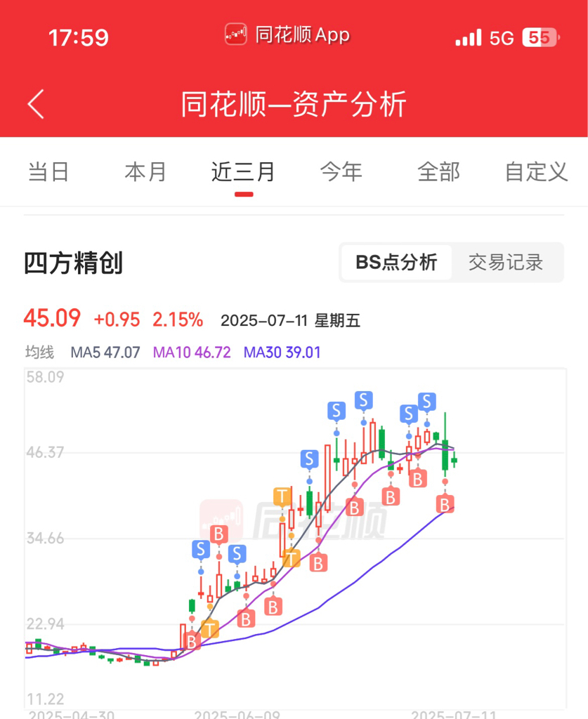
Task: Tap the 四方精创 stock name
Action: coord(73,263)
